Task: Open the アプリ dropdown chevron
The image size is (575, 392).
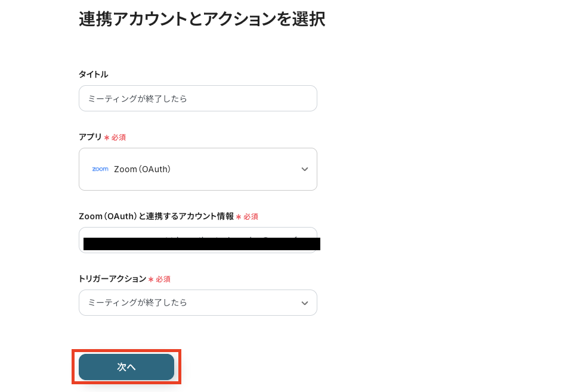Action: (305, 169)
